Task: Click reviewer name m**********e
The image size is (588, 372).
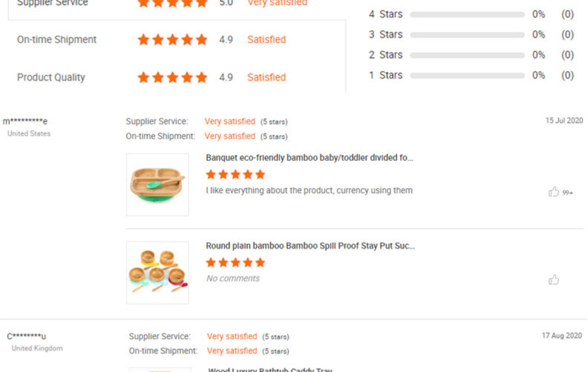Action: [25, 121]
